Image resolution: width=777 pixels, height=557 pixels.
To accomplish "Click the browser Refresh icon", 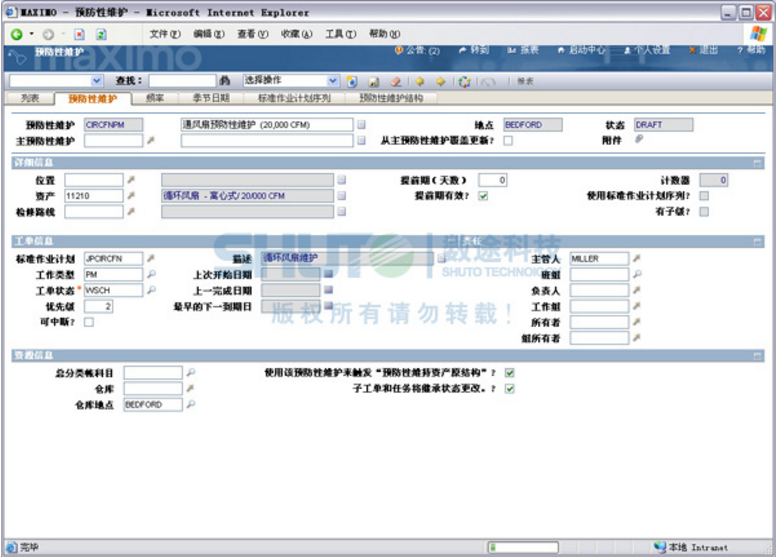I will (x=101, y=34).
